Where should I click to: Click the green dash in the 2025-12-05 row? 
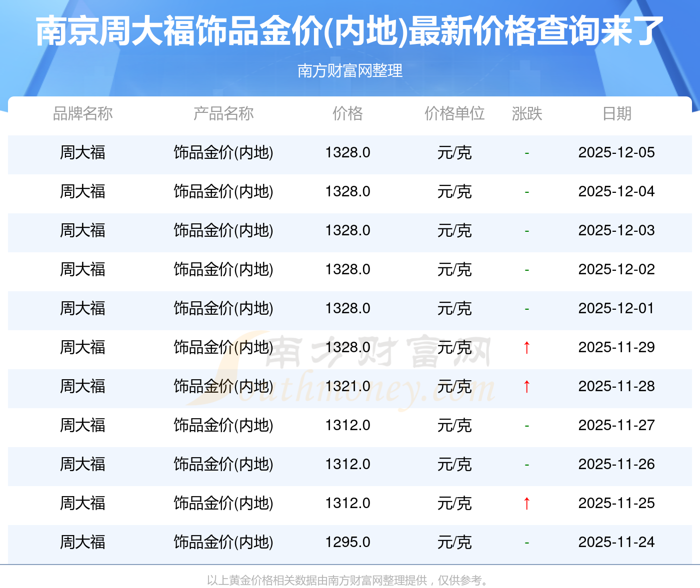[527, 153]
